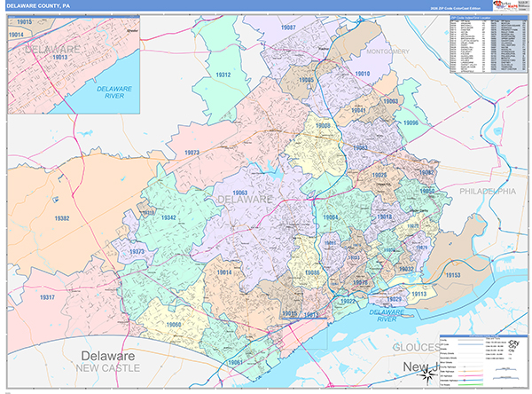Select ZIP code 19073 label

192,153
